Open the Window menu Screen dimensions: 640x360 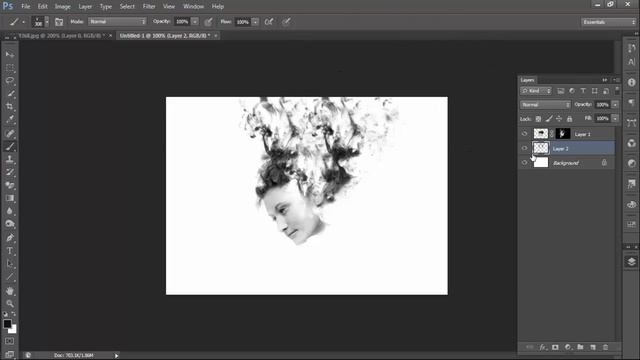point(193,7)
